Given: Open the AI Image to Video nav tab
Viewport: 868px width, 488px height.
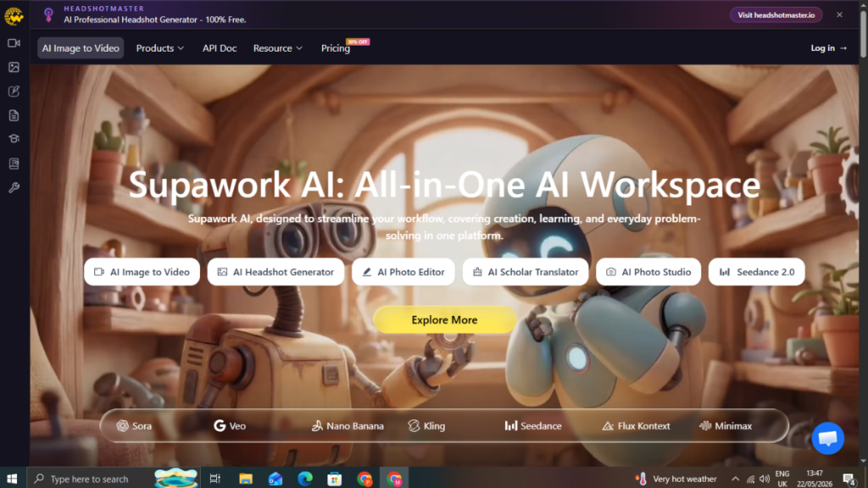Looking at the screenshot, I should click(81, 48).
